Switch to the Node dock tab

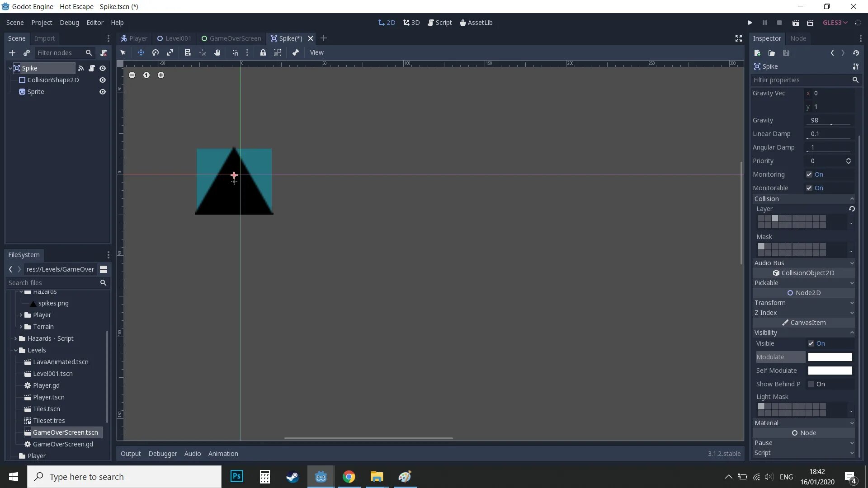pos(798,38)
